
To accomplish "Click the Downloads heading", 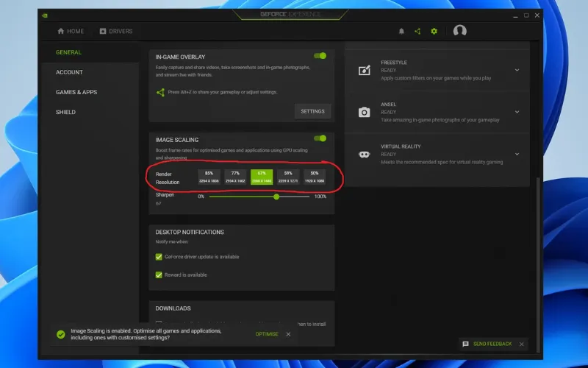I will [x=173, y=308].
